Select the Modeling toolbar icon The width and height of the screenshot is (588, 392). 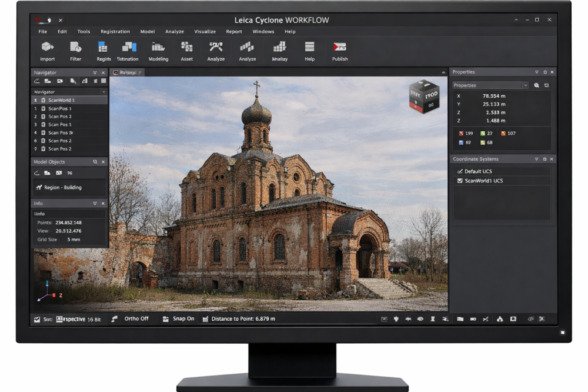click(158, 47)
